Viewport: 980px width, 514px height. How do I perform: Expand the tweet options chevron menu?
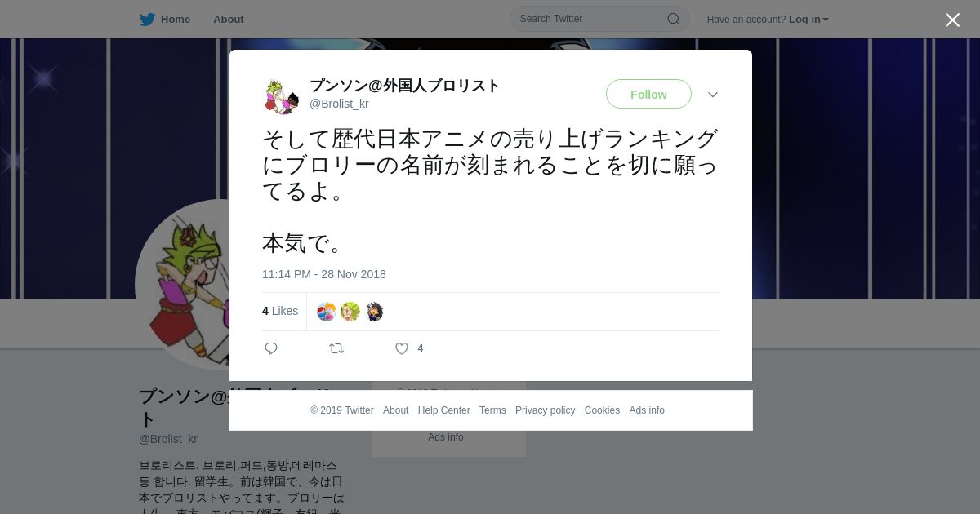pos(713,95)
